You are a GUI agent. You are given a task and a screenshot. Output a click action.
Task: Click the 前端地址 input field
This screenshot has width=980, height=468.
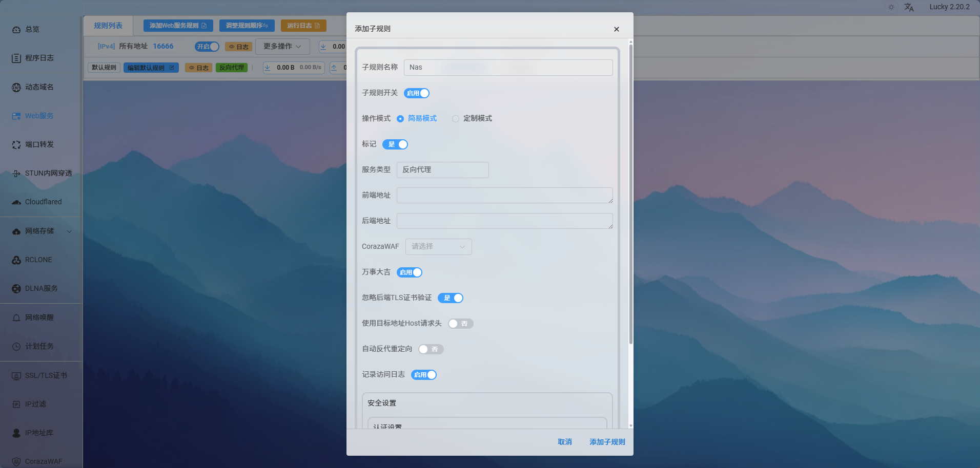(x=504, y=196)
